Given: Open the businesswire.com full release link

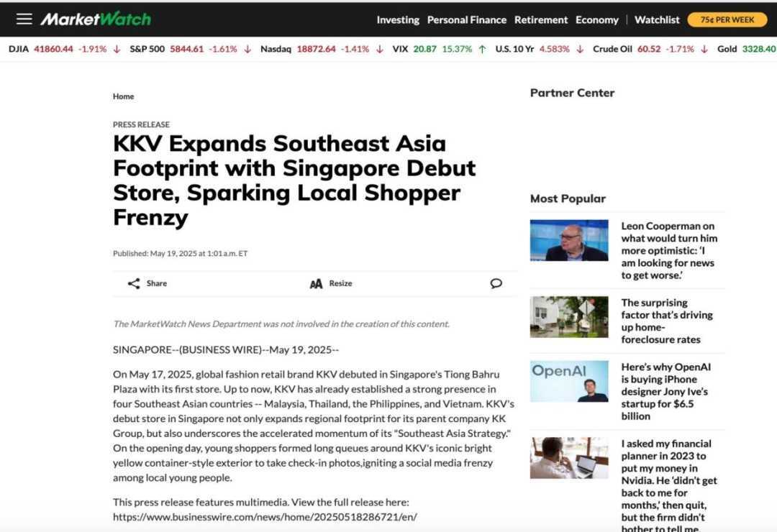Looking at the screenshot, I should [265, 517].
